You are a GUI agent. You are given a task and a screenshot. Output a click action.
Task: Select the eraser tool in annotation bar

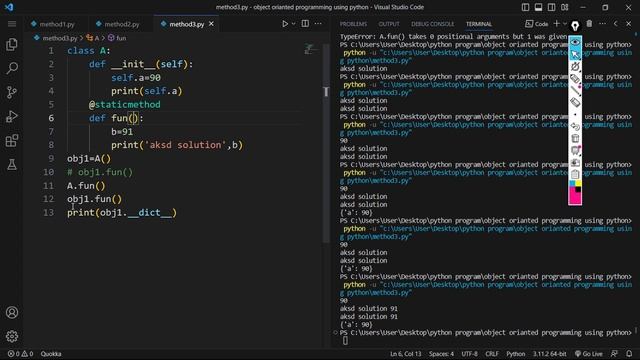click(x=575, y=102)
